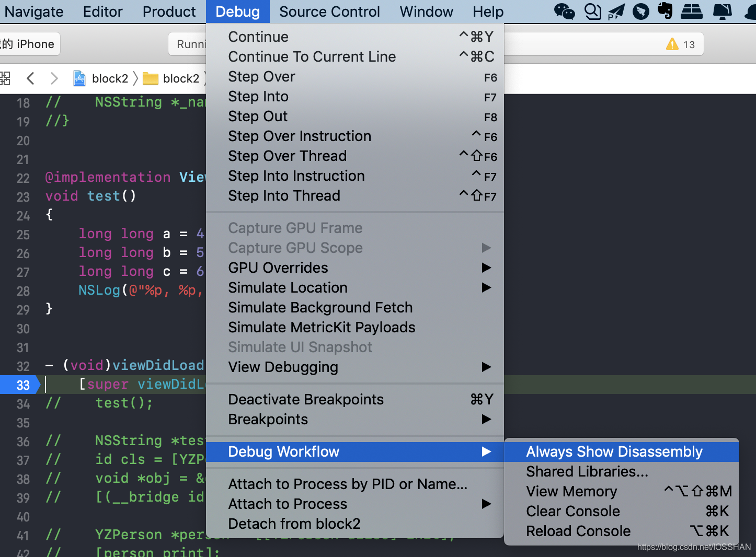Open WeChat icon in the menu bar
This screenshot has height=557, width=756.
(x=565, y=11)
